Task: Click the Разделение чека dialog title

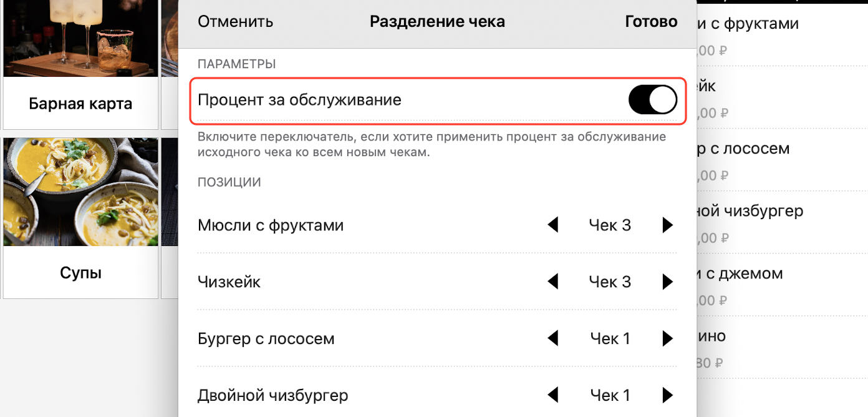Action: coord(437,22)
